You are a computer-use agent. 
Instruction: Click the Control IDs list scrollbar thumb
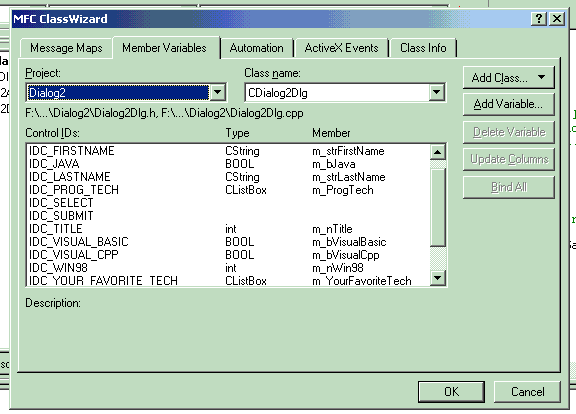coord(438,207)
